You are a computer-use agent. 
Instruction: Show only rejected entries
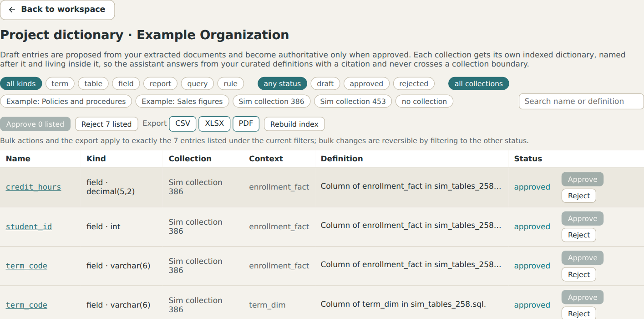414,83
